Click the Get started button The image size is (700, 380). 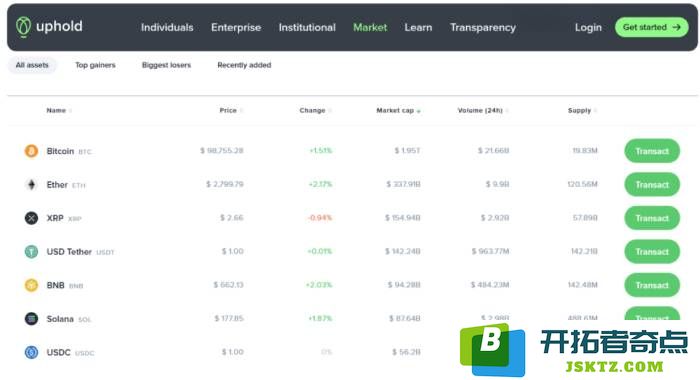coord(652,27)
